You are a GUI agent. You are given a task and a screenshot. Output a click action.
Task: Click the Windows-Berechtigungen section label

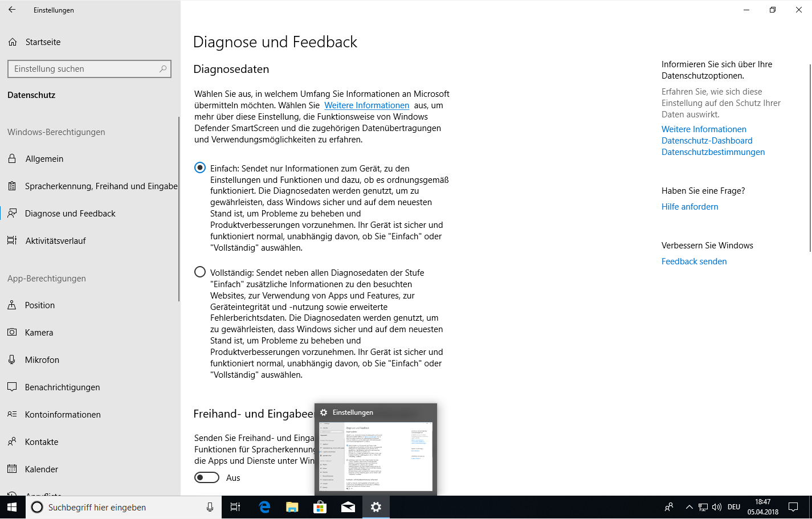(x=56, y=132)
